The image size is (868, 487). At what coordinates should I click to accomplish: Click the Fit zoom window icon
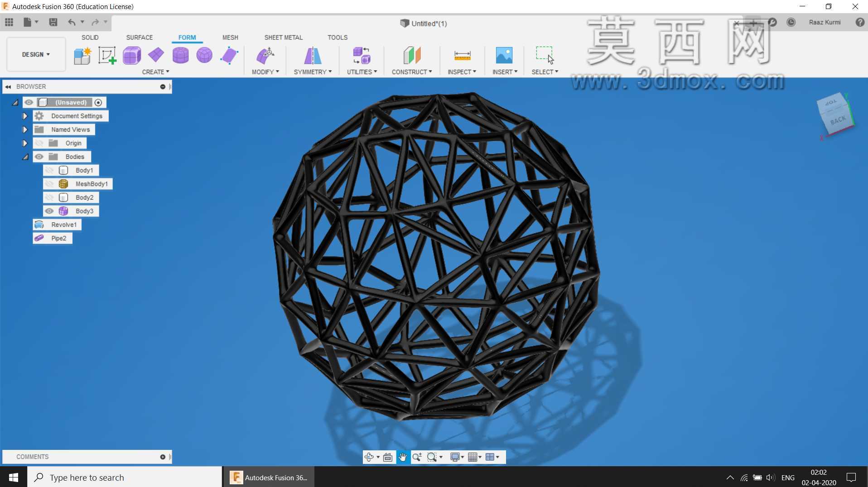click(432, 457)
